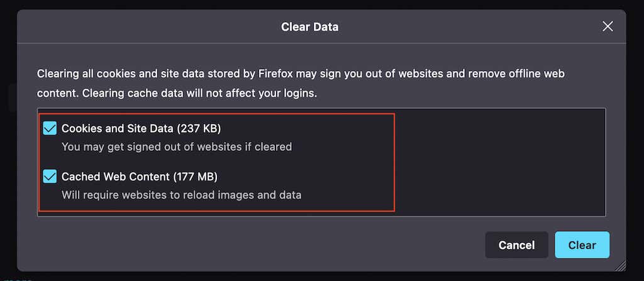Uncheck the Cookies and Site Data checkbox
This screenshot has width=644, height=281.
pos(50,128)
